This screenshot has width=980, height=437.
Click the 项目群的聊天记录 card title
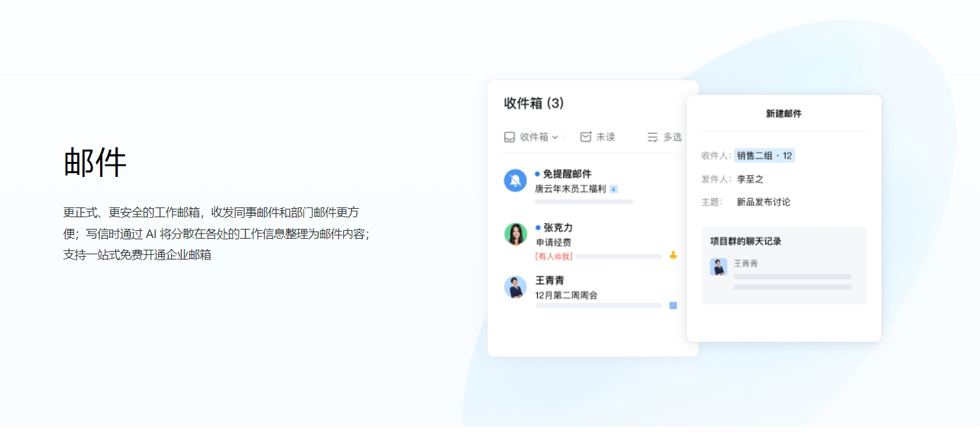[746, 241]
